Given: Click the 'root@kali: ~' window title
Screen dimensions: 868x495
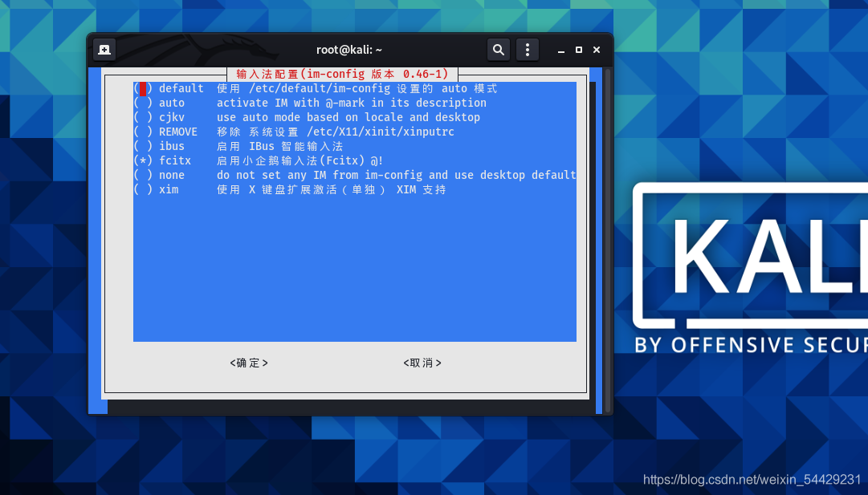Looking at the screenshot, I should 349,50.
